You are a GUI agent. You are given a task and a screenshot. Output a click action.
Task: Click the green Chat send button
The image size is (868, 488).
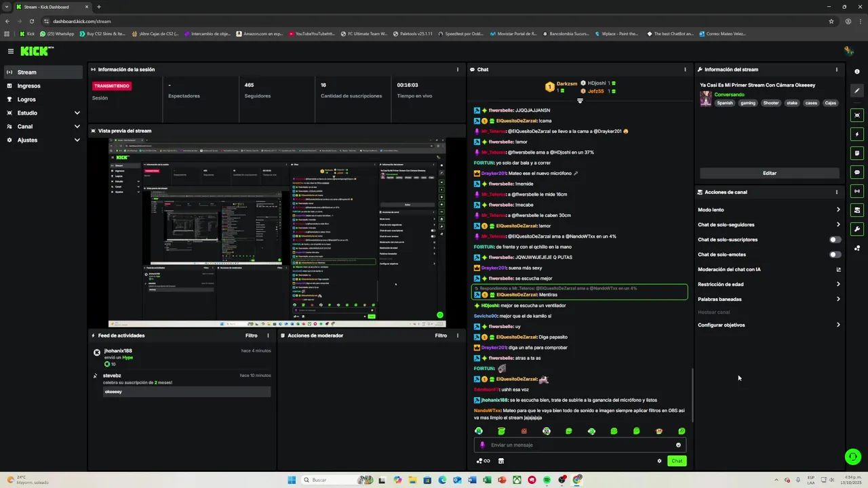[x=677, y=461]
